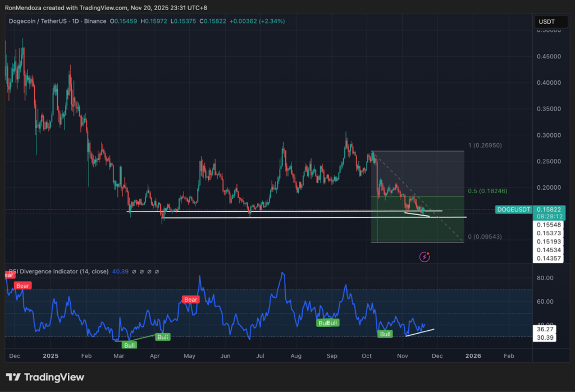Select the Bear label near September in RSI pane
The image size is (575, 392).
click(x=327, y=323)
